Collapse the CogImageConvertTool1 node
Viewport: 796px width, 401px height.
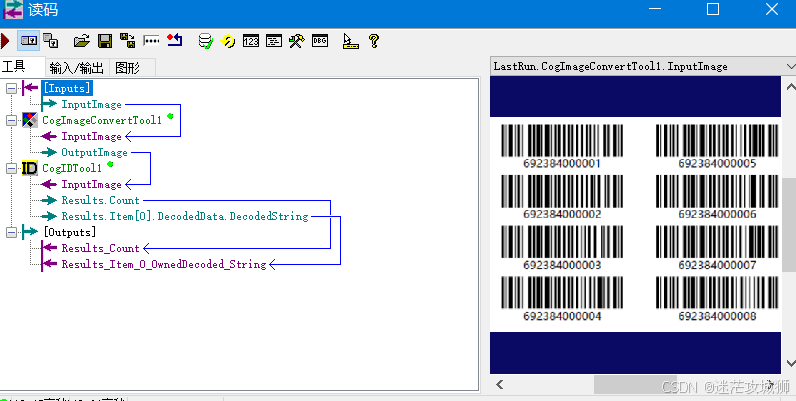click(11, 120)
